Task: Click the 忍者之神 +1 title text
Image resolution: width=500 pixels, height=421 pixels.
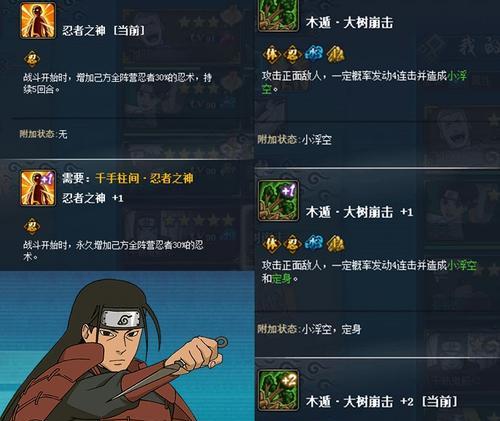Action: click(x=93, y=198)
